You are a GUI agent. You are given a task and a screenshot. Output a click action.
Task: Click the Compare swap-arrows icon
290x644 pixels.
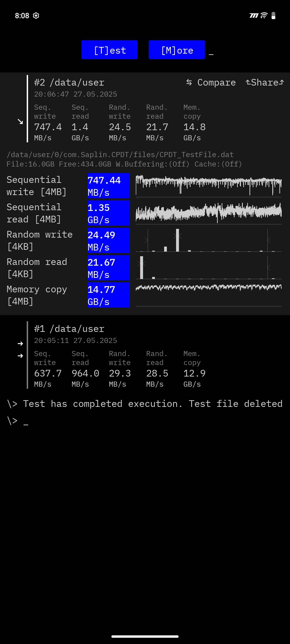(x=189, y=82)
